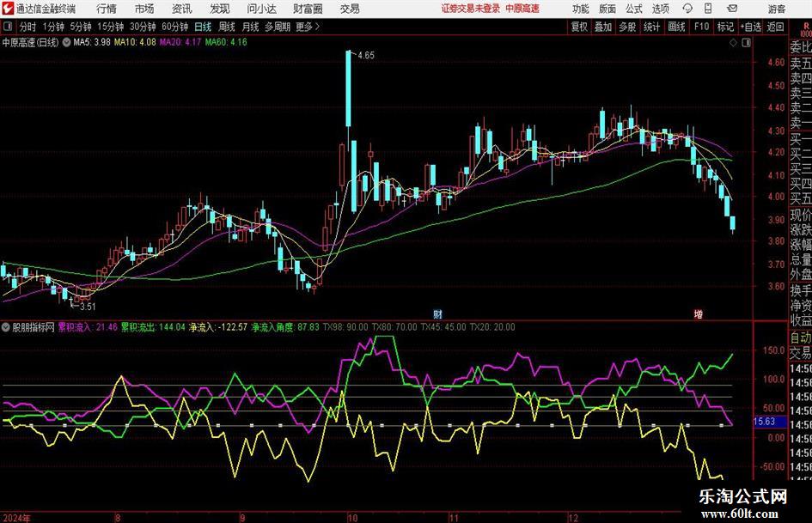Toggle left panel icon beside 分时
The height and width of the screenshot is (523, 812).
pos(7,27)
